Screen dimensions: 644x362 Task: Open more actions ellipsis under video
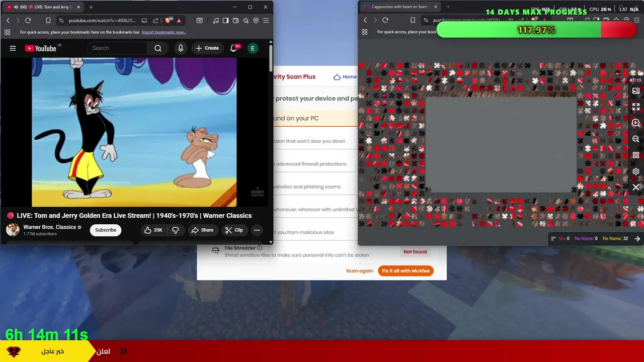pos(257,230)
